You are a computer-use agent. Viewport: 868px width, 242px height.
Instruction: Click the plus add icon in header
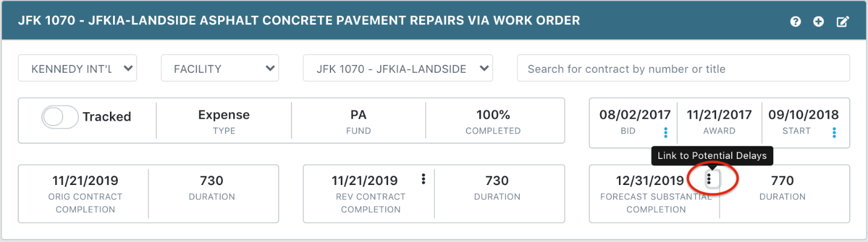pyautogui.click(x=818, y=22)
